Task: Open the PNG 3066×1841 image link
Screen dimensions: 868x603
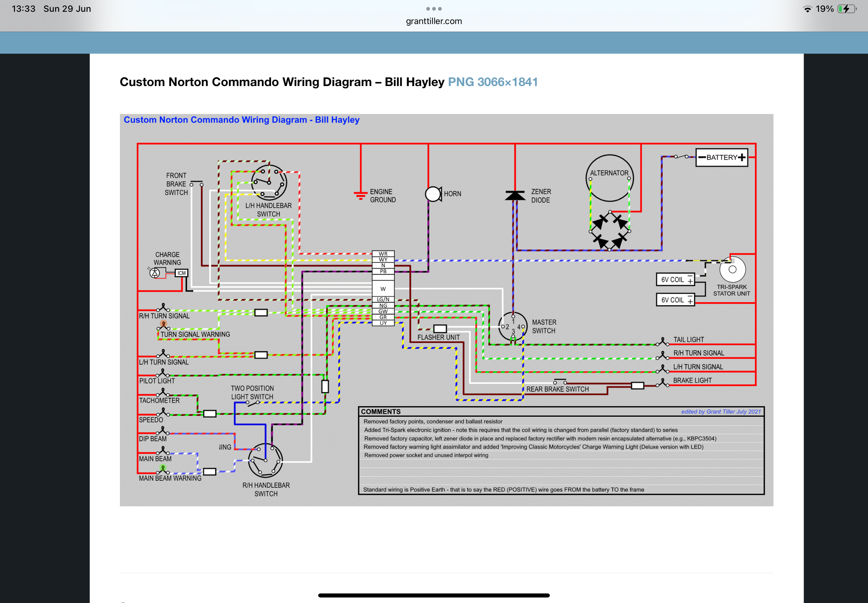Action: pyautogui.click(x=493, y=82)
